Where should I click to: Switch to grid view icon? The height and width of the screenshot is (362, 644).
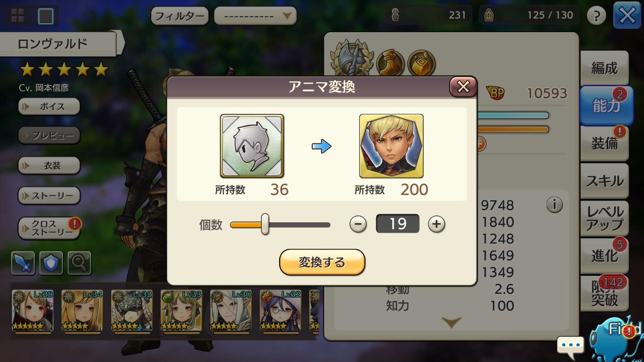[x=18, y=16]
